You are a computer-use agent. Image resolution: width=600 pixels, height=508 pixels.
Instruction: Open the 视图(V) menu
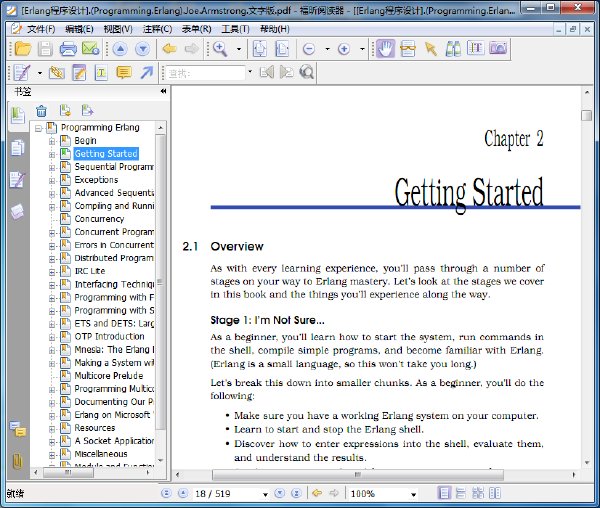coord(118,29)
